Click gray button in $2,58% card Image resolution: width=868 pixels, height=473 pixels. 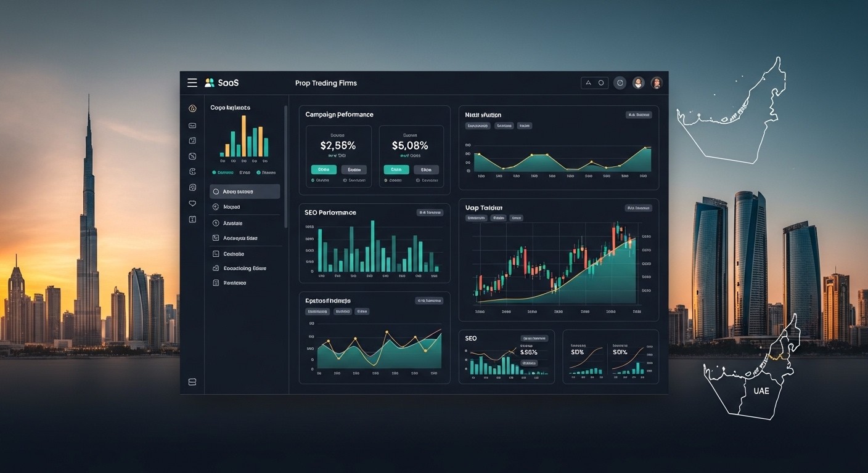pyautogui.click(x=354, y=169)
